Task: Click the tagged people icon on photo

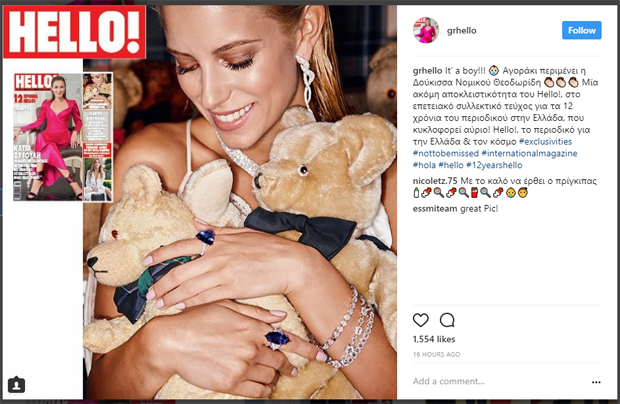Action: point(16,385)
